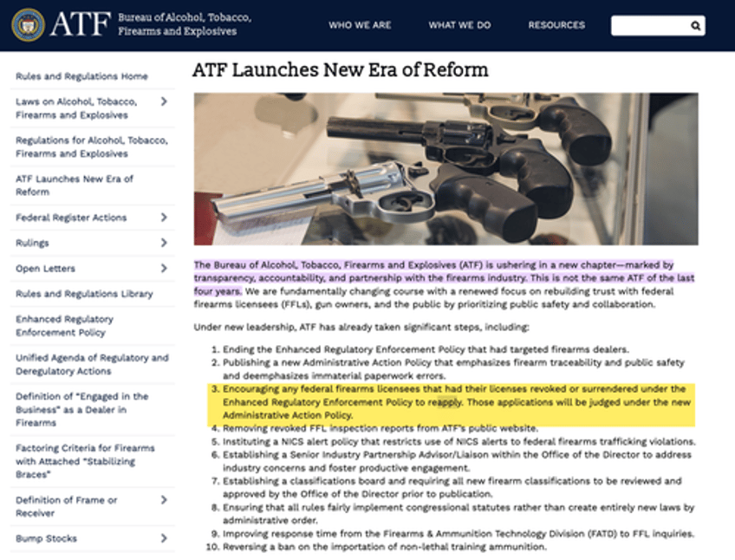This screenshot has height=560, width=735.
Task: Open Regulations for Alcohol, Tobacco, Firearms link
Action: pyautogui.click(x=91, y=147)
